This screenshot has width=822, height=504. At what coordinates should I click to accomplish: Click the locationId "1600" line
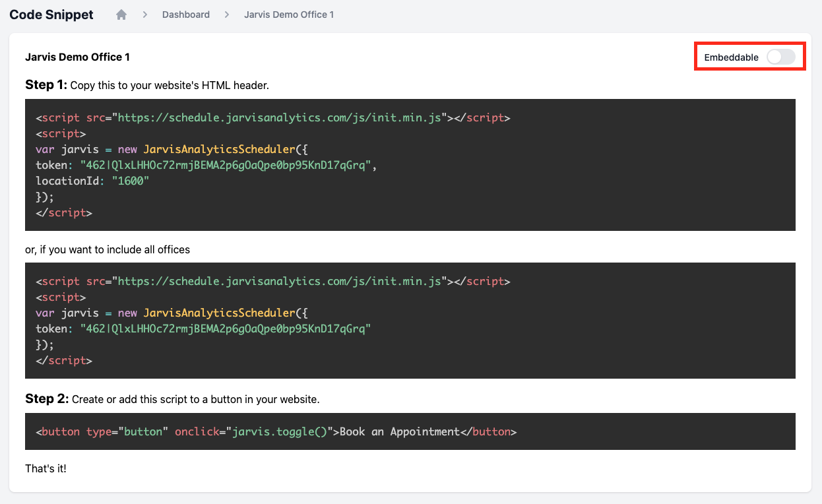(x=93, y=181)
